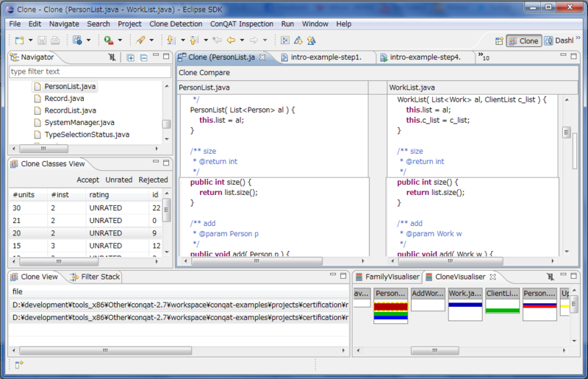Click the Open Perspective icon
588x379 pixels.
pos(499,41)
